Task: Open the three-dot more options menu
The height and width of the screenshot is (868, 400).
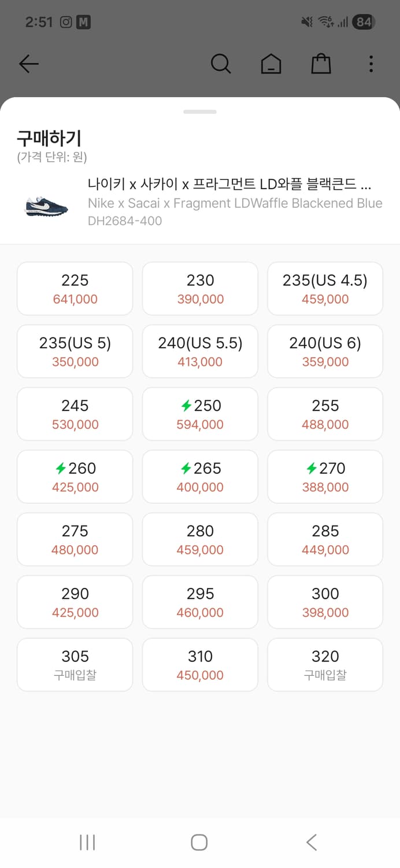Action: point(371,64)
